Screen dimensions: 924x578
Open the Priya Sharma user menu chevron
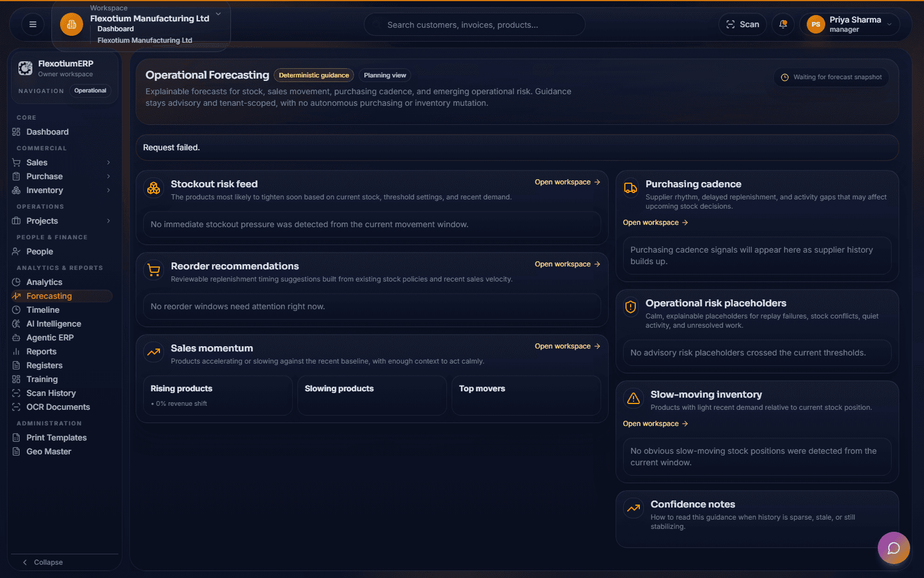889,24
